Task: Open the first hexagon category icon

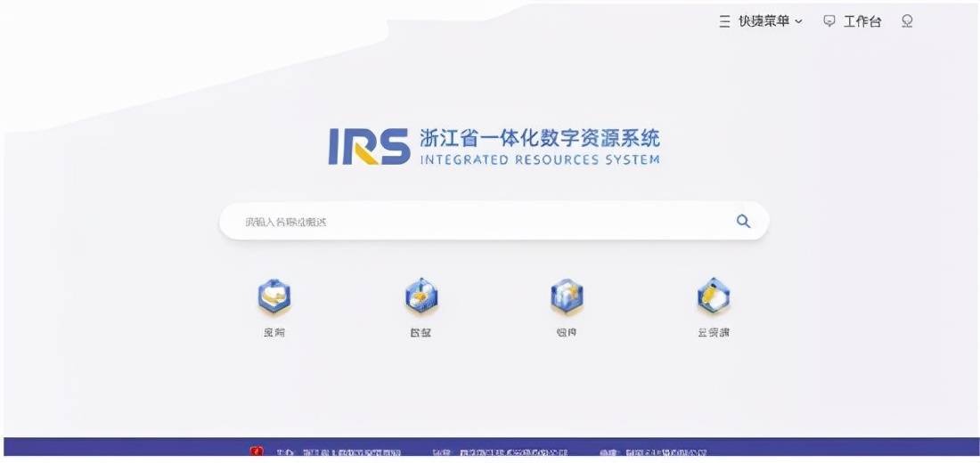Action: point(274,296)
